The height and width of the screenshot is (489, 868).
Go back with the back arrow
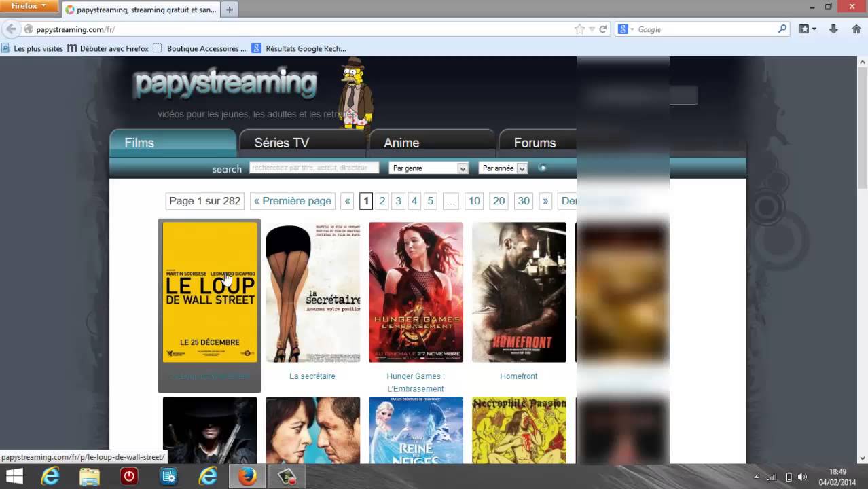pyautogui.click(x=11, y=29)
